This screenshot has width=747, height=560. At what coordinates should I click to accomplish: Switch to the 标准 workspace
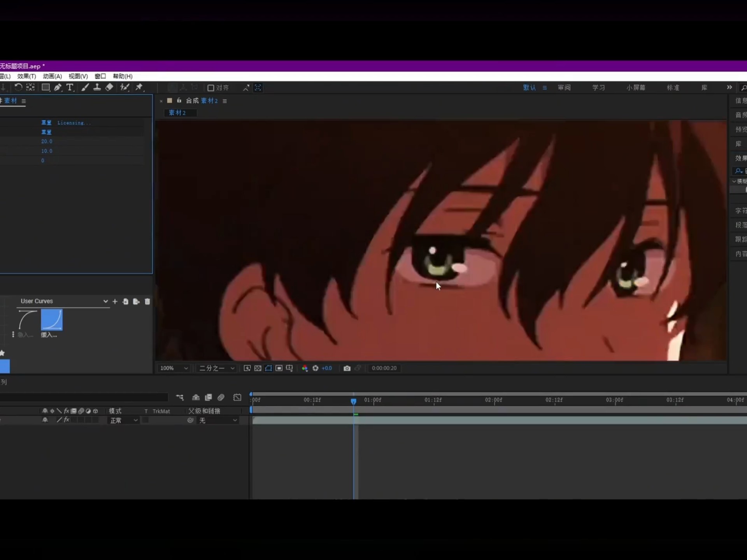[673, 88]
